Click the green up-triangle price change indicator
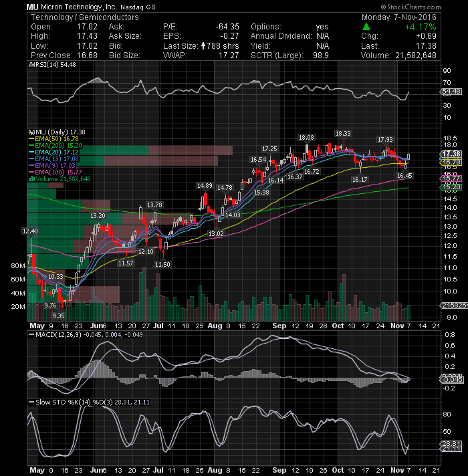The height and width of the screenshot is (476, 468). click(366, 27)
